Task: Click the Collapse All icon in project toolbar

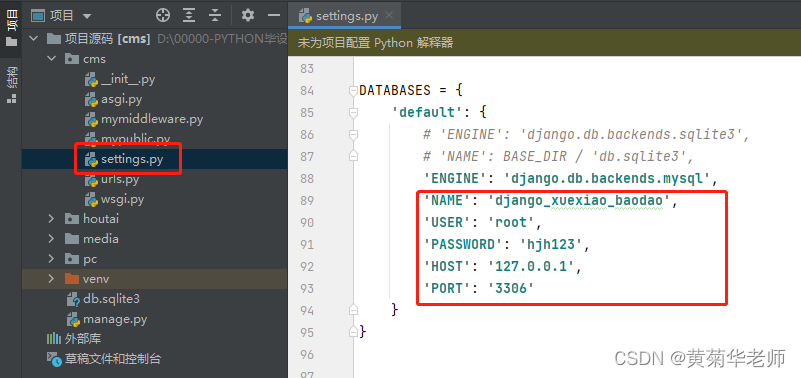Action: [x=215, y=16]
